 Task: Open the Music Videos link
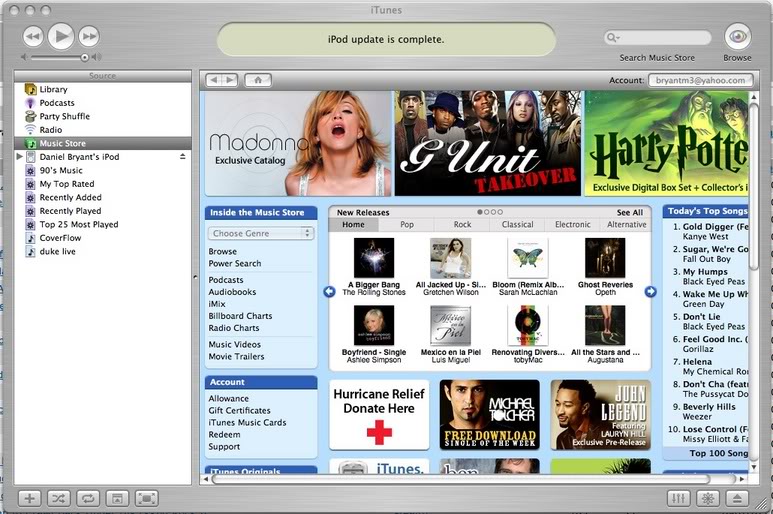(x=235, y=344)
